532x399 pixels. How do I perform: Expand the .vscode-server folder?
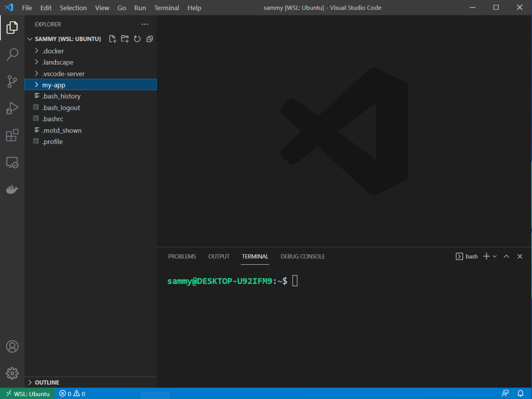pyautogui.click(x=91, y=74)
